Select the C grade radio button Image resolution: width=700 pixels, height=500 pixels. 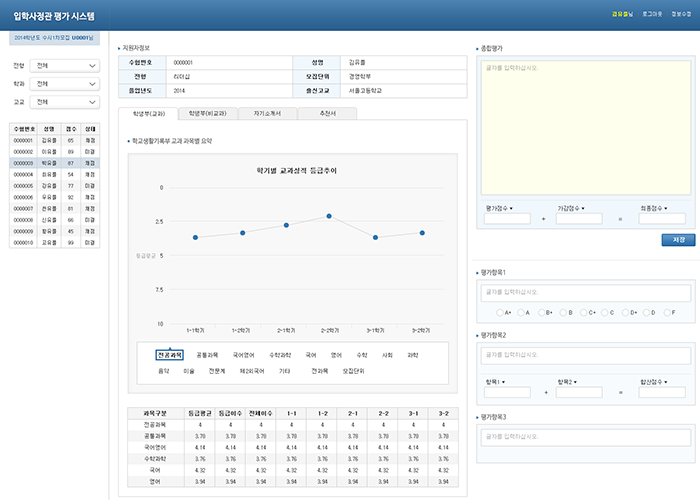click(x=604, y=312)
